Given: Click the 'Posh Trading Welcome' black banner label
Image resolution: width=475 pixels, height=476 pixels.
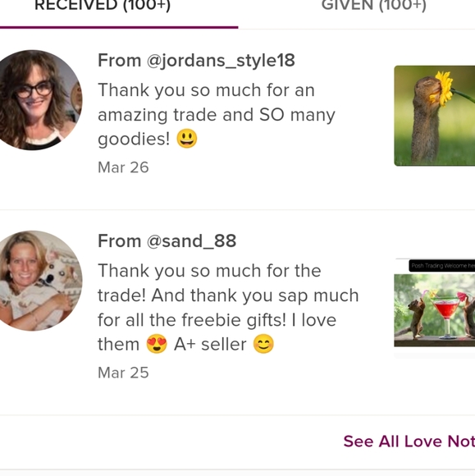Looking at the screenshot, I should pos(442,266).
